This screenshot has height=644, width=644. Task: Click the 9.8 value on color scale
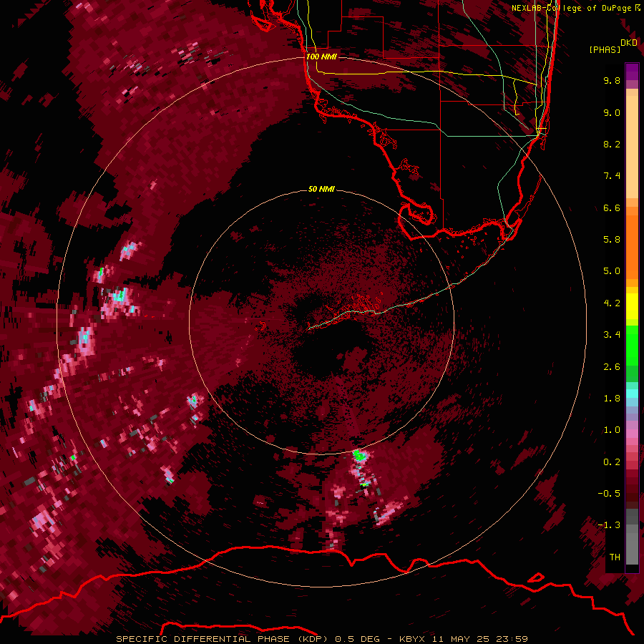coord(612,80)
